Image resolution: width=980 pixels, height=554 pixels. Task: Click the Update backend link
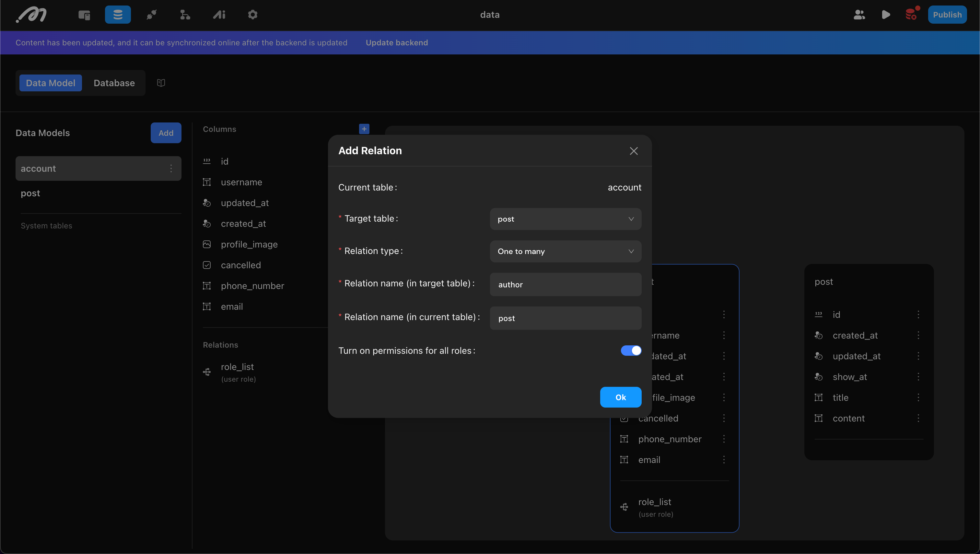397,43
